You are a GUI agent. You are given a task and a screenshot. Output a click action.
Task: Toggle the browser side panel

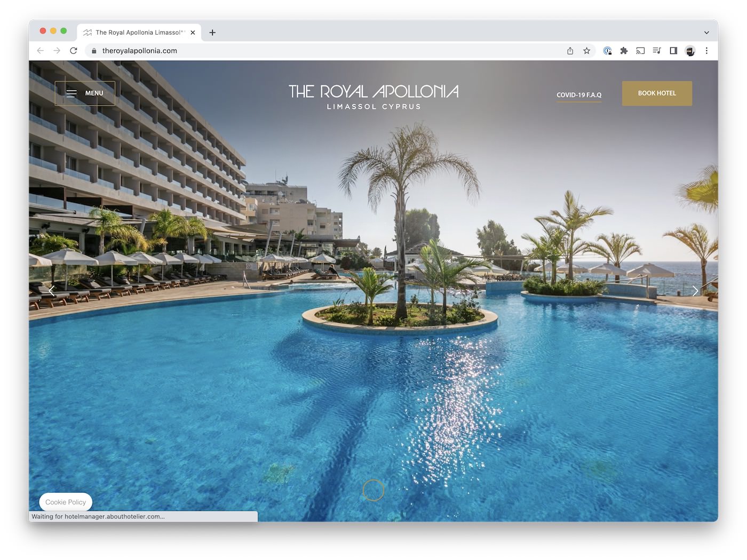673,51
